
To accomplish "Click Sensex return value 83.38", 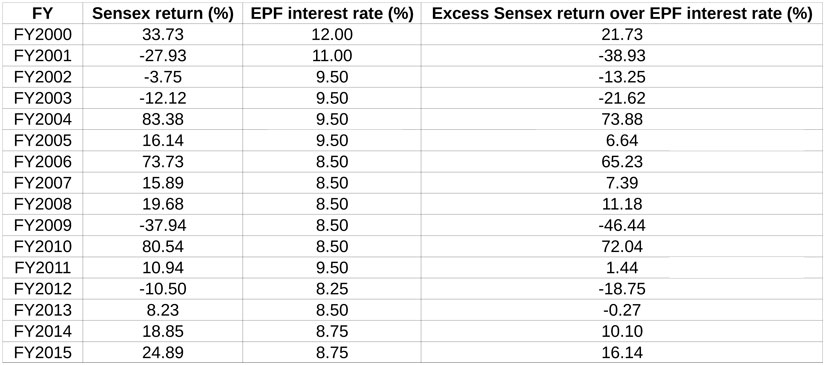I will (x=163, y=119).
